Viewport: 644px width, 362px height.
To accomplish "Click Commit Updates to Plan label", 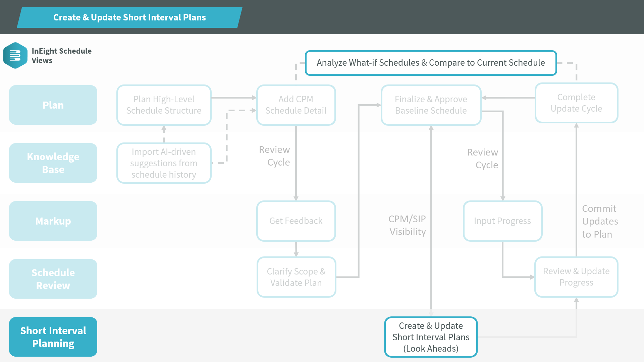I will click(600, 221).
